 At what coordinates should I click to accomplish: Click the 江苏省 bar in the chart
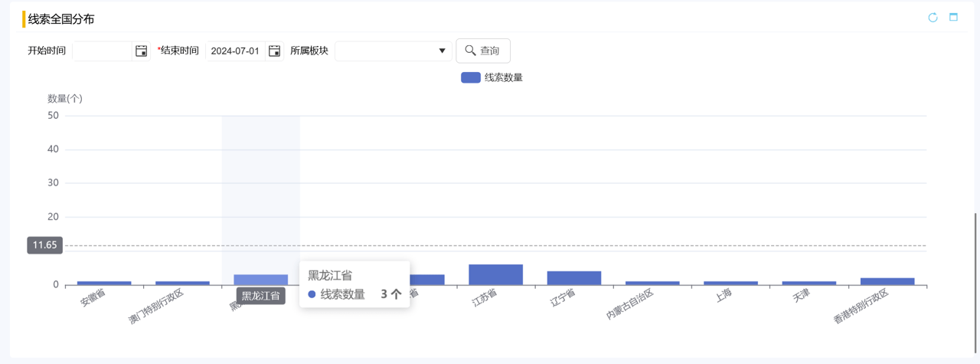495,275
